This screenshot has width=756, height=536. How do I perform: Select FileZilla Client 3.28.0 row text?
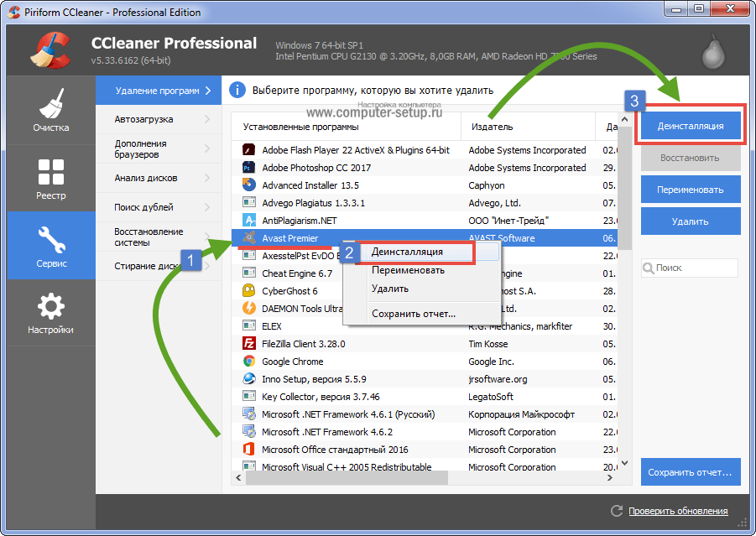point(304,344)
